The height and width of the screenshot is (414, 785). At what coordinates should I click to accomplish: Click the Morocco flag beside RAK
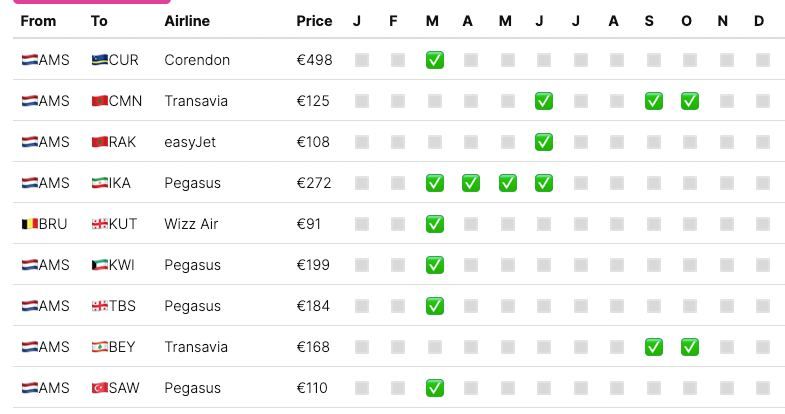(x=99, y=142)
